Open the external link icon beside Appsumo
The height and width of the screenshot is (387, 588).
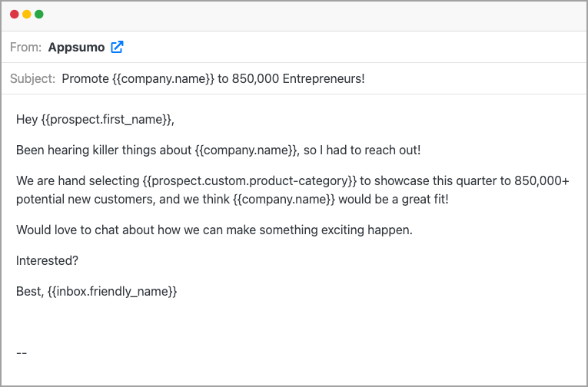117,47
